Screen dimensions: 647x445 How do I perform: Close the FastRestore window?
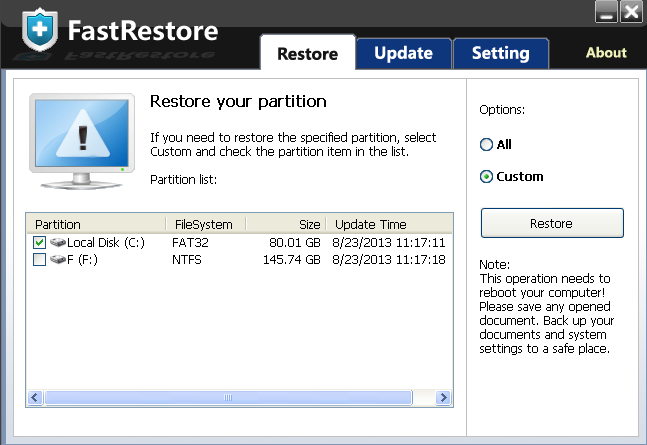click(x=630, y=12)
